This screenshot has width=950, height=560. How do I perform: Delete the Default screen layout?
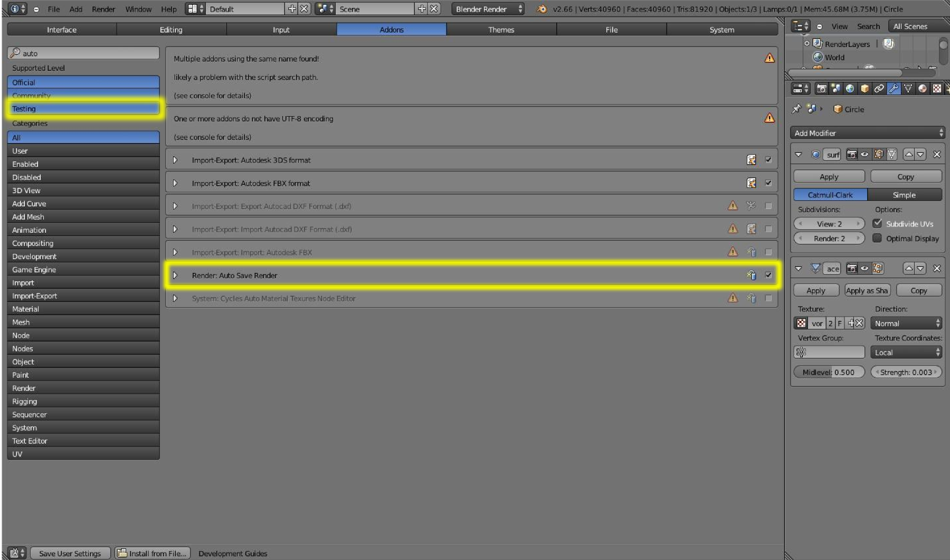(304, 9)
